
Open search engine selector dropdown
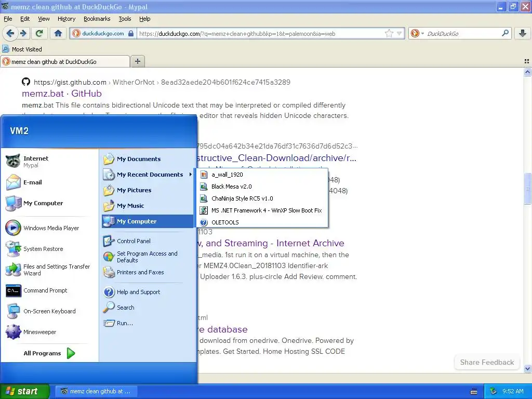tap(422, 33)
